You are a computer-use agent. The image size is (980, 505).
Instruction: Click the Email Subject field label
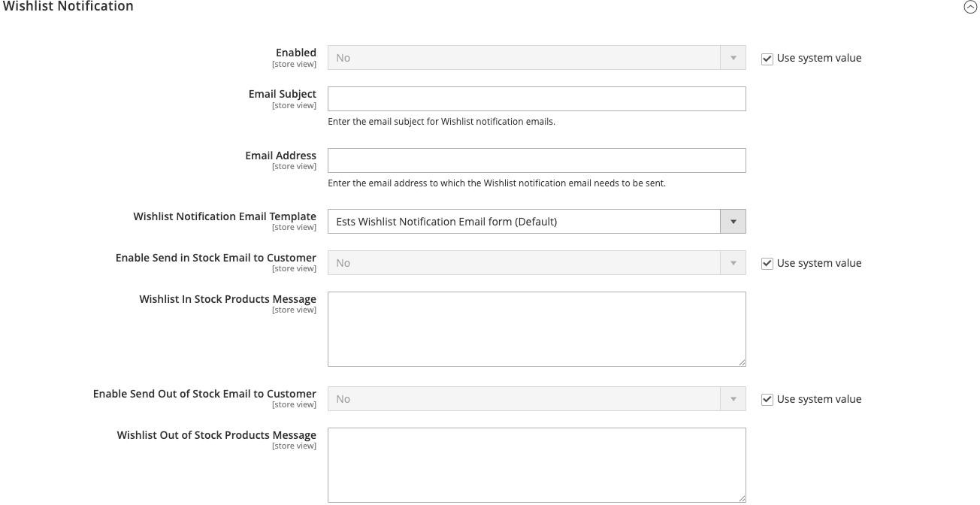tap(282, 94)
